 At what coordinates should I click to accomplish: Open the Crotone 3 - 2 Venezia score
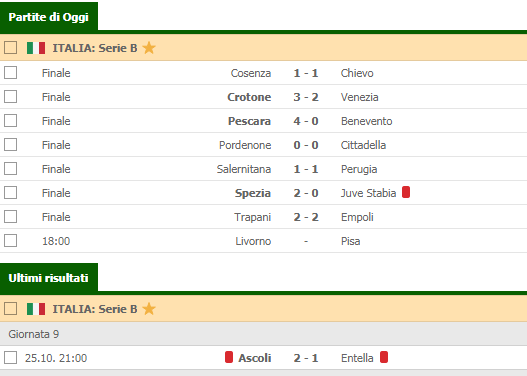(x=306, y=97)
